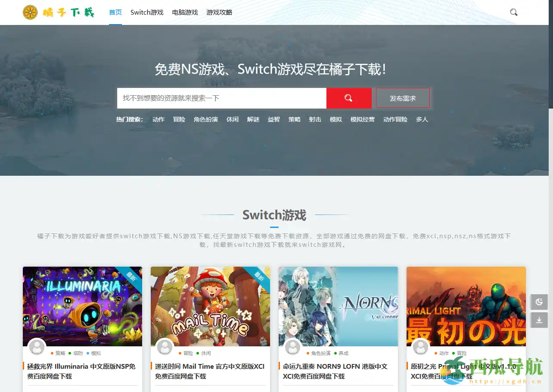Select the 多人 hot search tag

coord(422,119)
